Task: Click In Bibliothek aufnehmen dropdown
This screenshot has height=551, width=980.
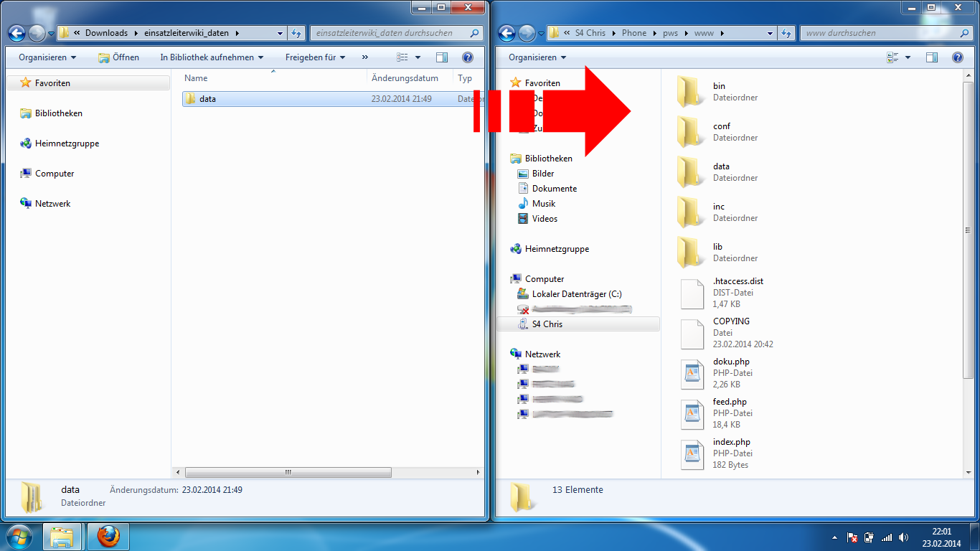Action: click(x=212, y=57)
